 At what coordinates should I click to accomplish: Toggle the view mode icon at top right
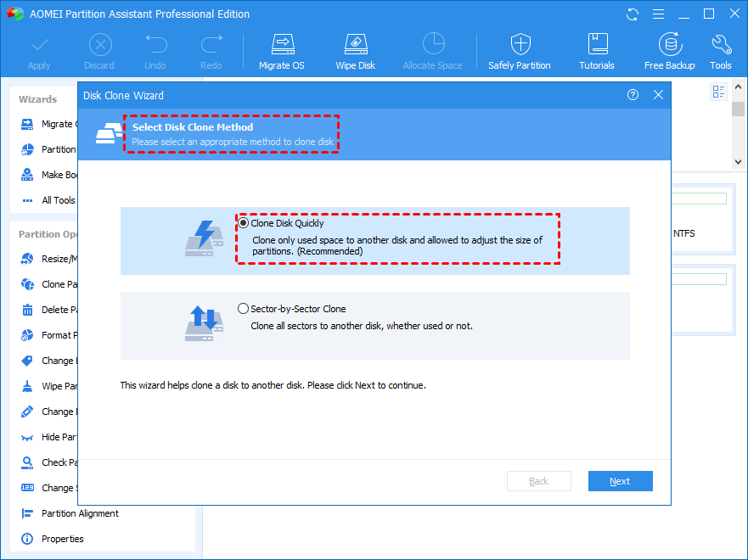719,92
